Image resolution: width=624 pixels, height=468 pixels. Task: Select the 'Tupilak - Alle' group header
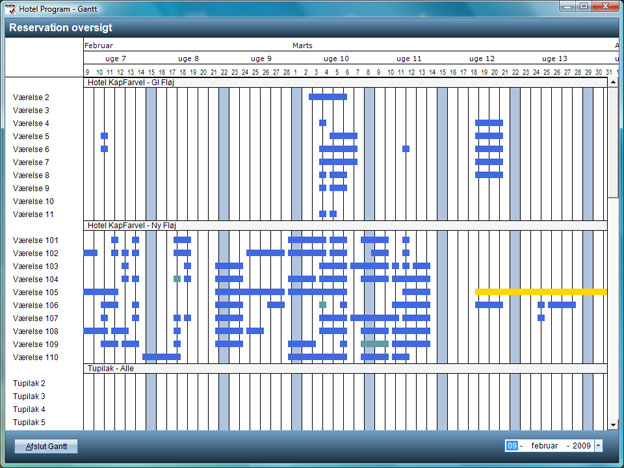coord(114,369)
